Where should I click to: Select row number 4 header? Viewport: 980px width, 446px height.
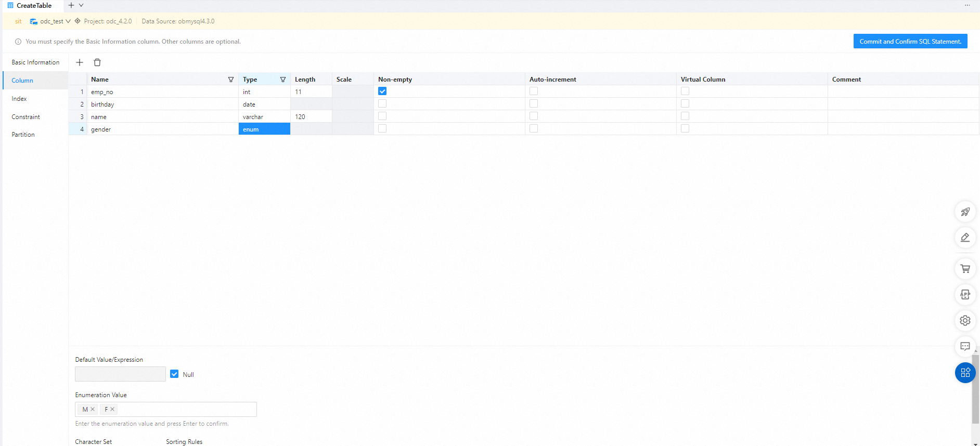pos(78,129)
